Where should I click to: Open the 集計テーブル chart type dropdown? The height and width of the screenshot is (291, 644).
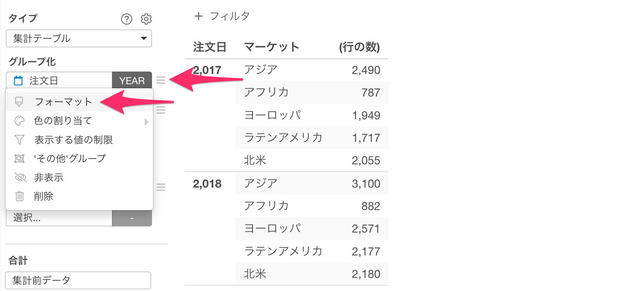79,38
